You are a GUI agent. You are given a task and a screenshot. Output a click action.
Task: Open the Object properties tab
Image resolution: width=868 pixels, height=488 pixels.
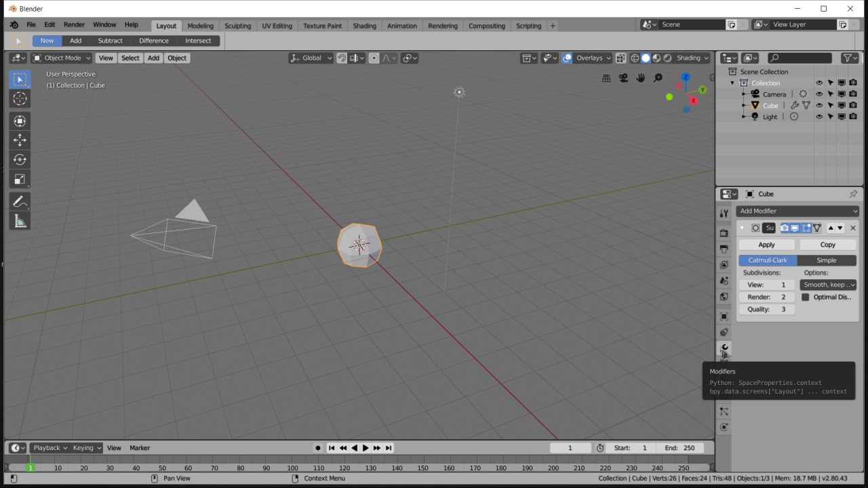(724, 317)
